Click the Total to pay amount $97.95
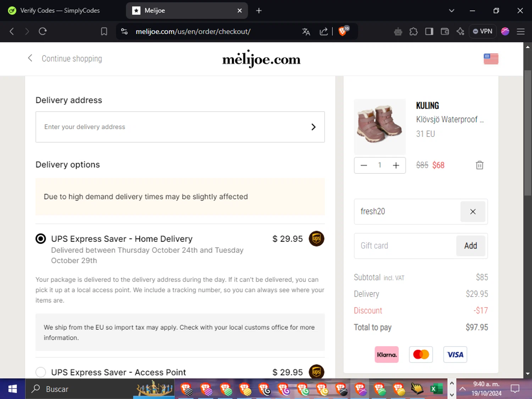532x399 pixels. pos(477,327)
